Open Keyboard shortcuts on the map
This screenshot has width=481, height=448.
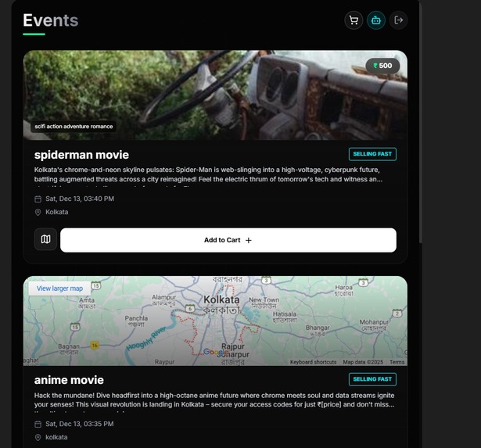[313, 362]
